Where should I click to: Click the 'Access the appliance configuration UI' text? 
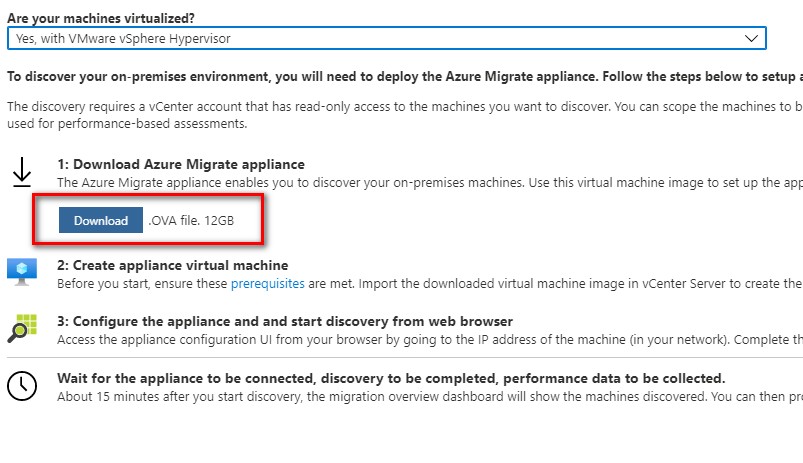(430, 340)
